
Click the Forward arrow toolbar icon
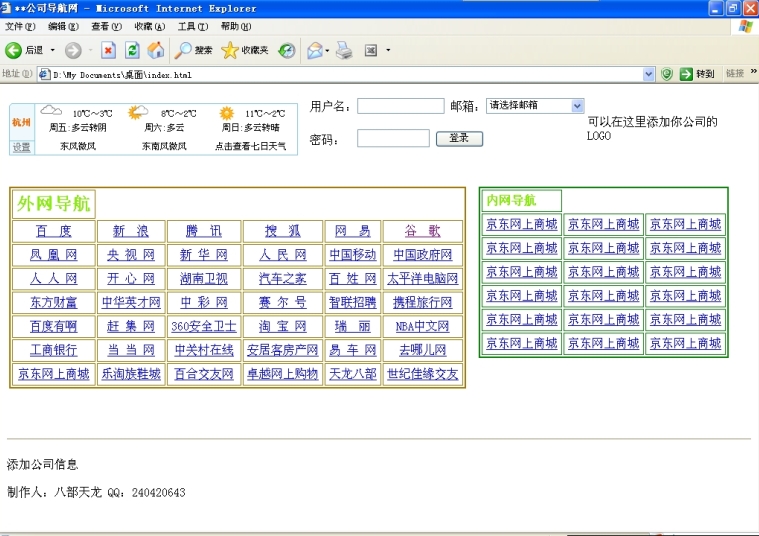pyautogui.click(x=73, y=50)
